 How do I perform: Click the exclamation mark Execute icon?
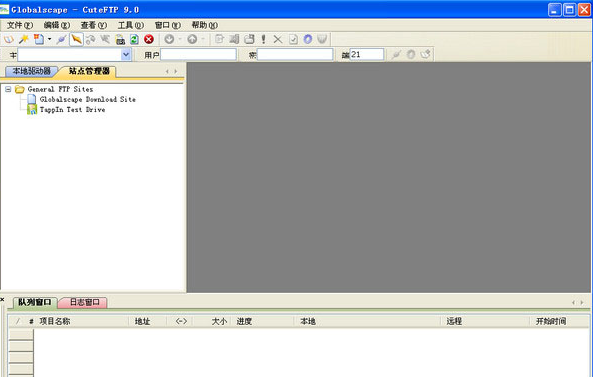(264, 39)
